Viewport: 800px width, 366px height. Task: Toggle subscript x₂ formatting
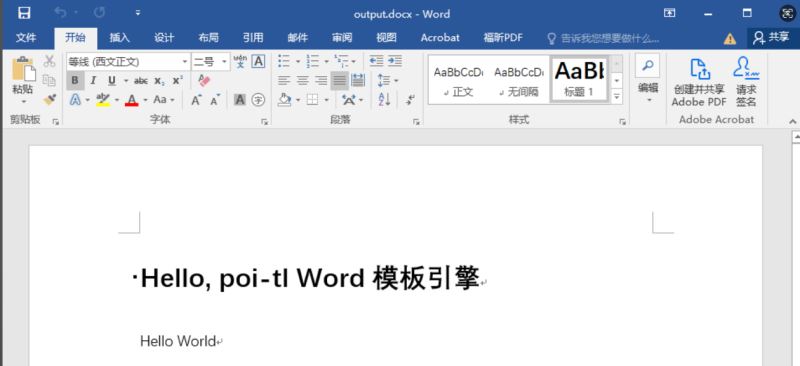point(159,81)
